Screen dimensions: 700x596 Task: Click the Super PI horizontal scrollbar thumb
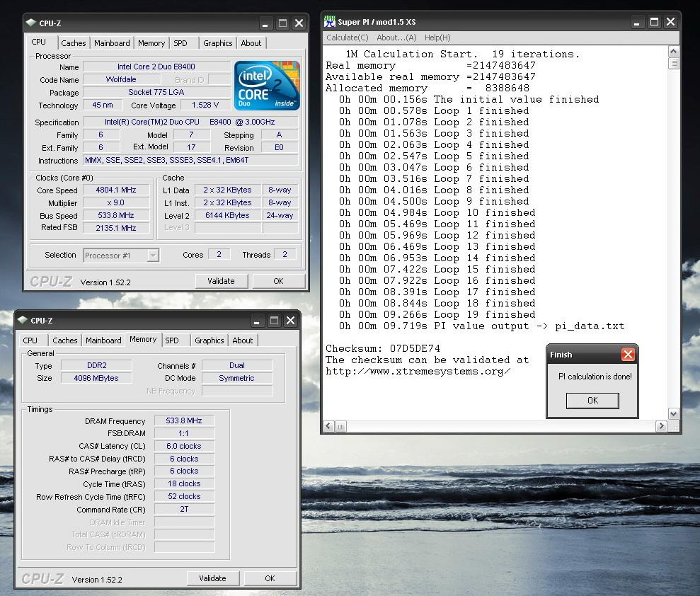[x=340, y=426]
